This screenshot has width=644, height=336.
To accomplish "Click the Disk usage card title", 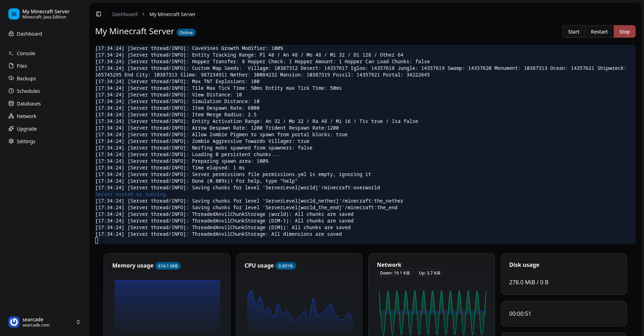I will (524, 265).
